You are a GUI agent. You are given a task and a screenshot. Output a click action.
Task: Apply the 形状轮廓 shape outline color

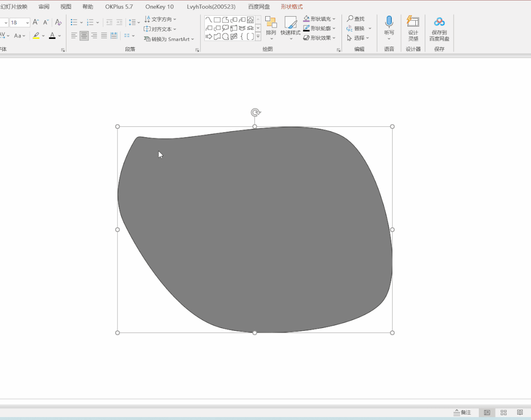307,29
